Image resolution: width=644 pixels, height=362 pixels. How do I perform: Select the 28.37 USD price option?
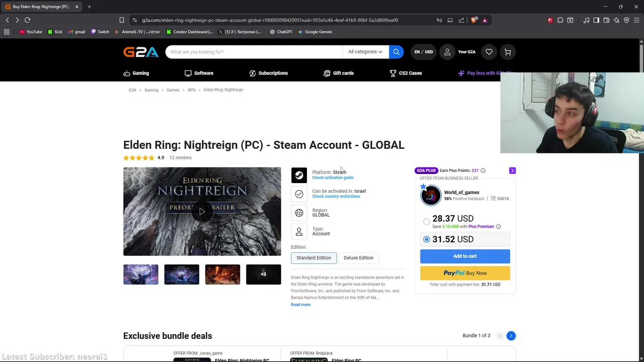(427, 221)
